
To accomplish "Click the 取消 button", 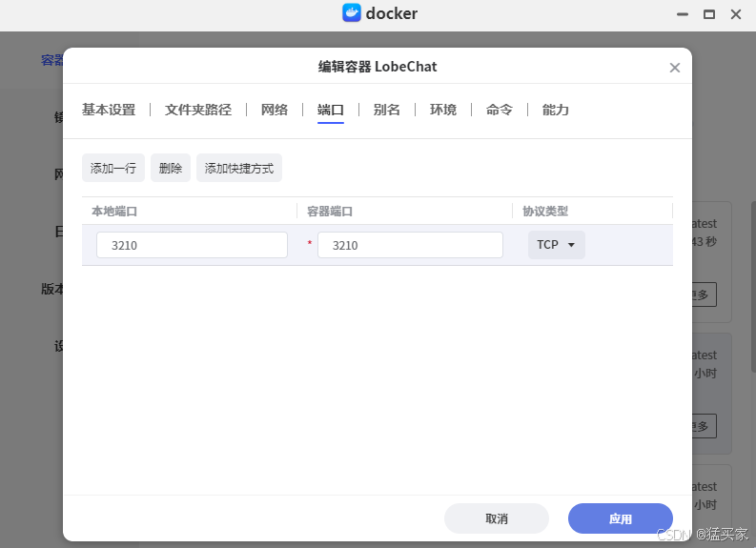I will coord(497,518).
